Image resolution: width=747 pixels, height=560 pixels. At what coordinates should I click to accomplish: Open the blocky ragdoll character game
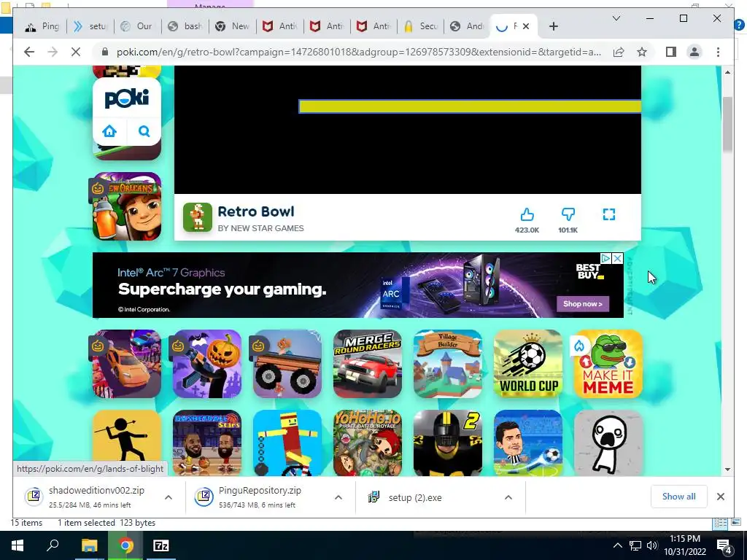point(287,443)
